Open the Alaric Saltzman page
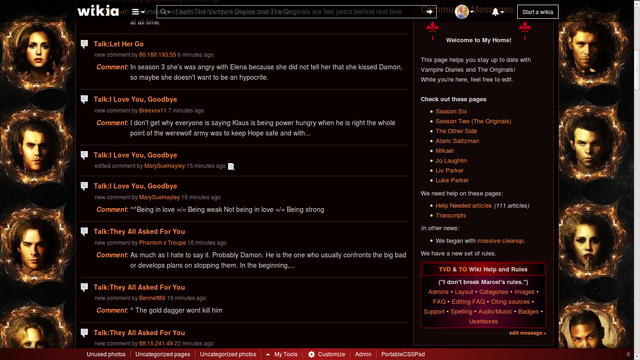Screen dimensions: 640x360 tap(457, 141)
